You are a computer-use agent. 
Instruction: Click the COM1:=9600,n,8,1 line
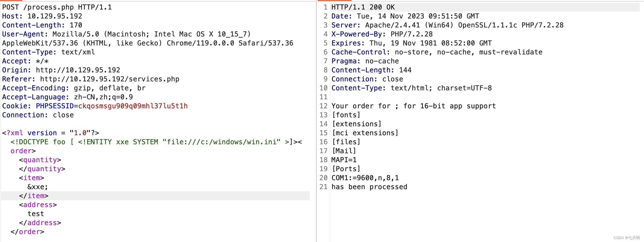[x=365, y=178]
